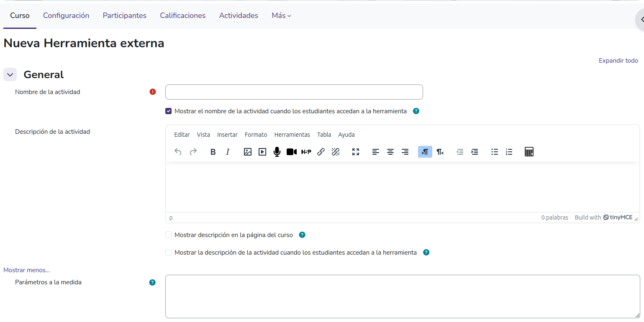
Task: Open the Actividades tab
Action: pyautogui.click(x=239, y=15)
